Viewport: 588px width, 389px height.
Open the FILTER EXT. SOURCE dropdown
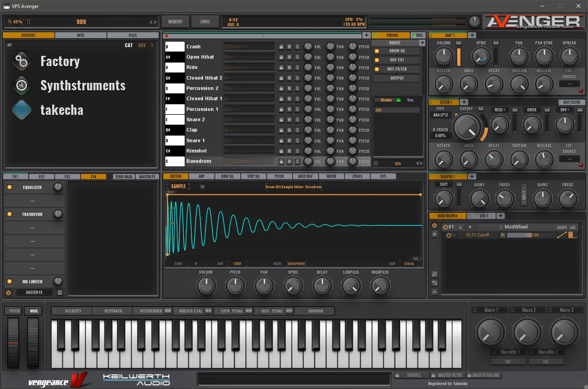[569, 159]
